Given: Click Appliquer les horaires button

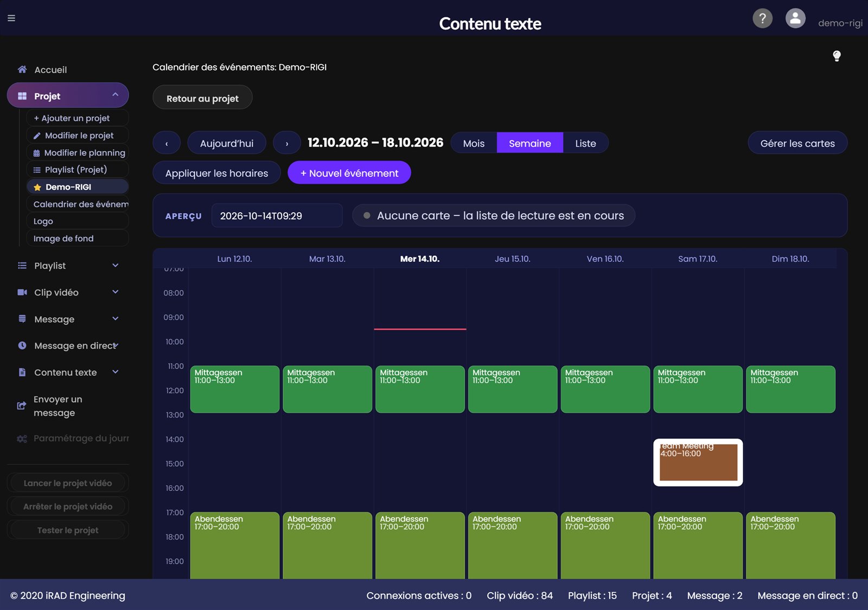Looking at the screenshot, I should click(216, 173).
